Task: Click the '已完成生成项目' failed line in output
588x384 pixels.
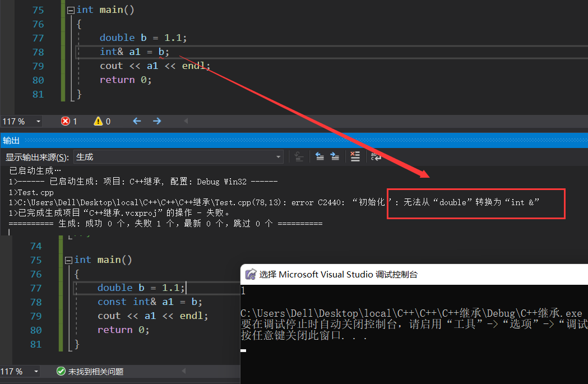Action: [119, 213]
